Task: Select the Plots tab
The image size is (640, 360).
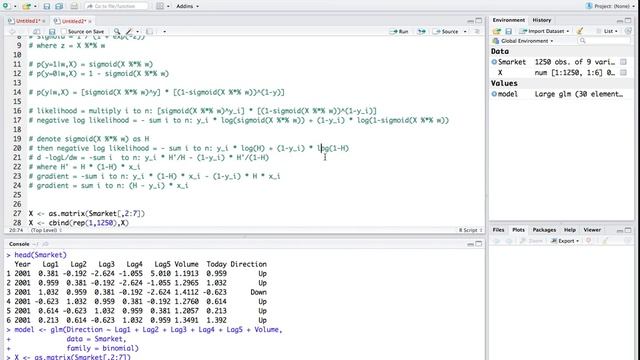Action: tap(518, 230)
